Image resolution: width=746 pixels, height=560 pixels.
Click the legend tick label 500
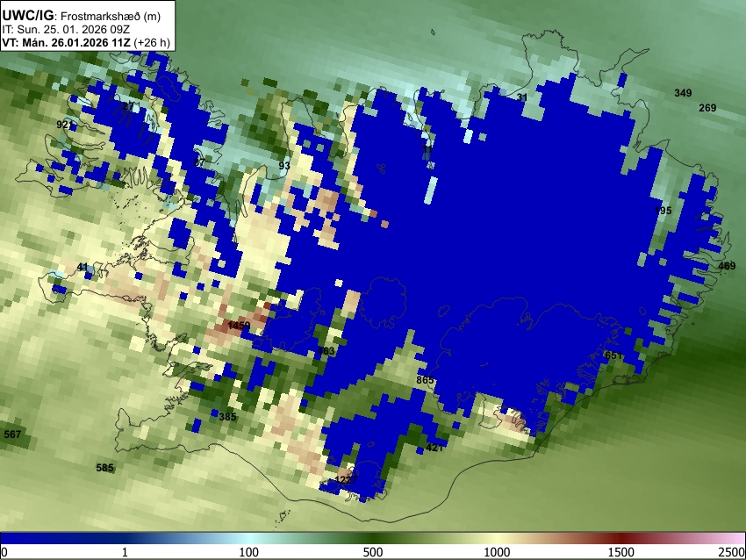[x=373, y=552]
